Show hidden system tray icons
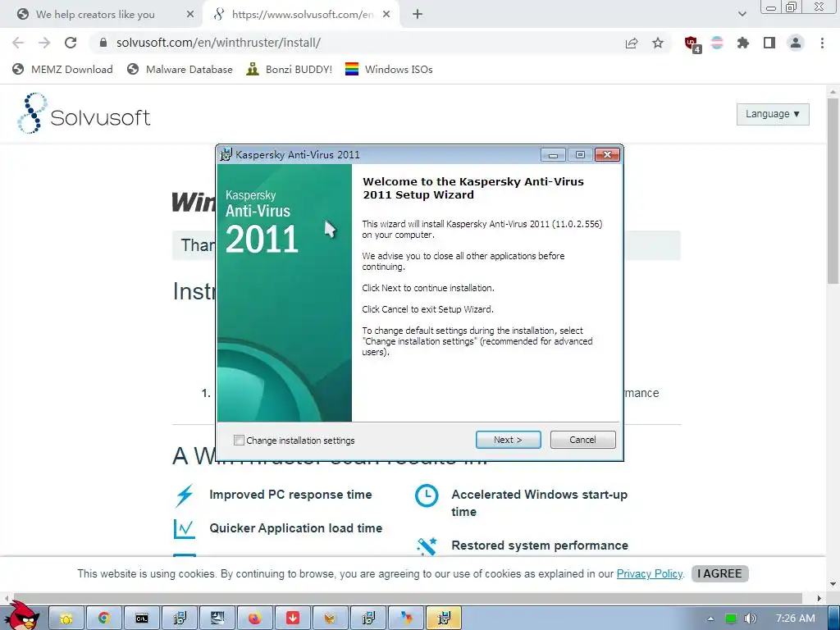This screenshot has height=630, width=840. pyautogui.click(x=710, y=619)
